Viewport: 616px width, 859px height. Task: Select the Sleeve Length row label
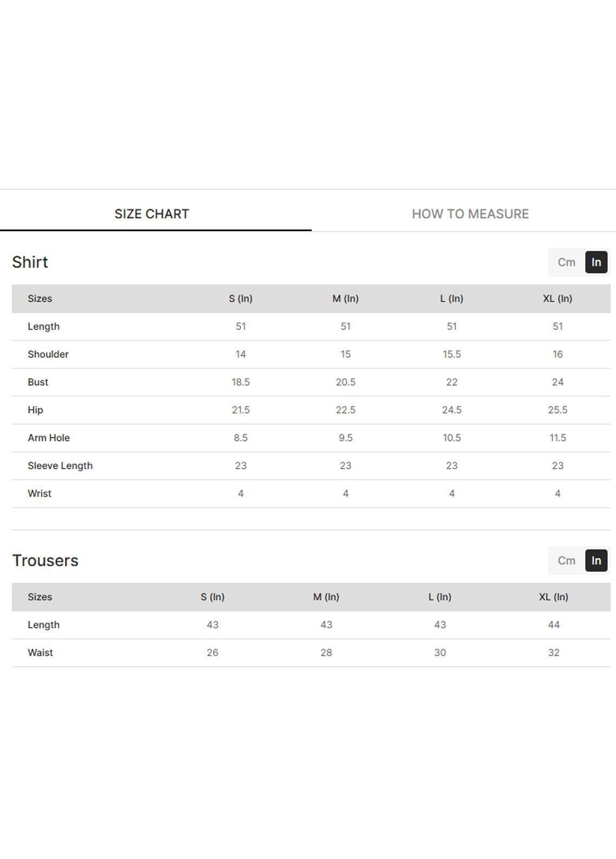click(60, 466)
